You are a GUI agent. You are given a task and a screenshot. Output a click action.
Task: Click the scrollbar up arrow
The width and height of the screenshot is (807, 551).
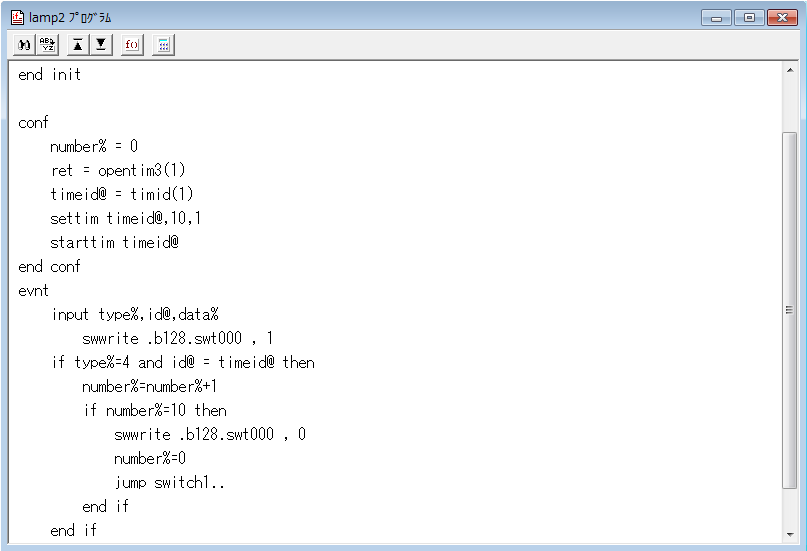(x=789, y=71)
